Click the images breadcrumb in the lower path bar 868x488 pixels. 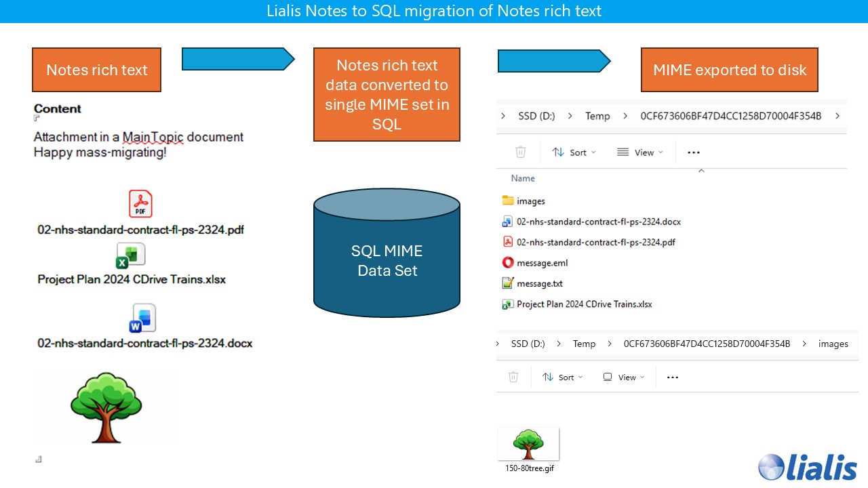point(833,344)
